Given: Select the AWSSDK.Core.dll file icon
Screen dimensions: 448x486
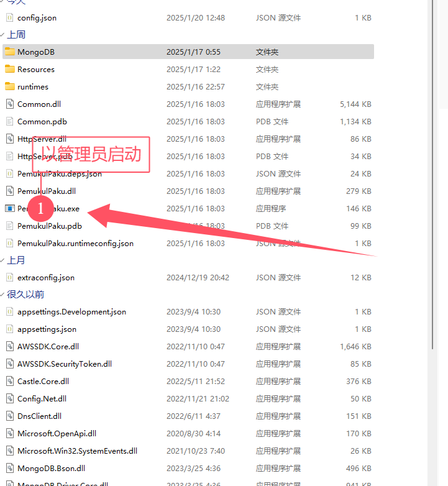Looking at the screenshot, I should coord(9,346).
